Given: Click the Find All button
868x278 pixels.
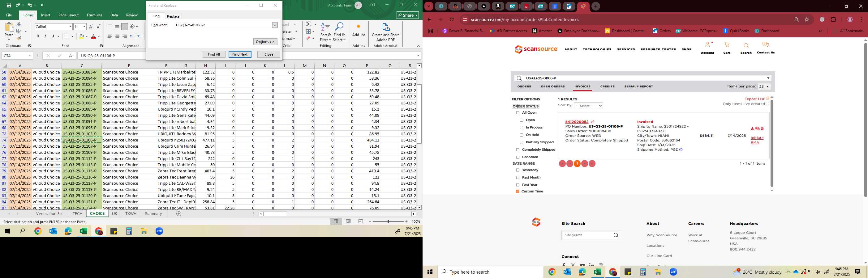Looking at the screenshot, I should (x=214, y=54).
